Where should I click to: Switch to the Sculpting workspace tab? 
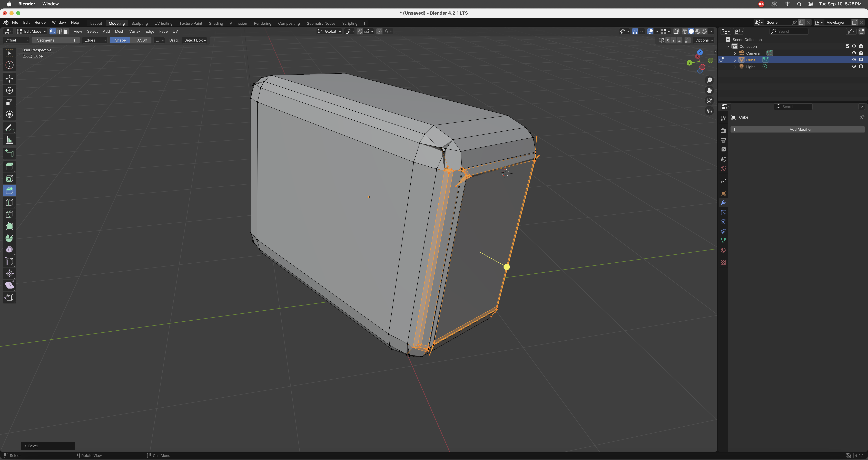point(140,23)
